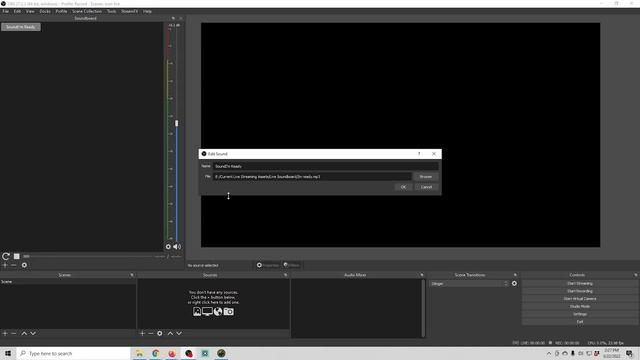Show hidden system tray icons
This screenshot has width=640, height=360.
(549, 353)
